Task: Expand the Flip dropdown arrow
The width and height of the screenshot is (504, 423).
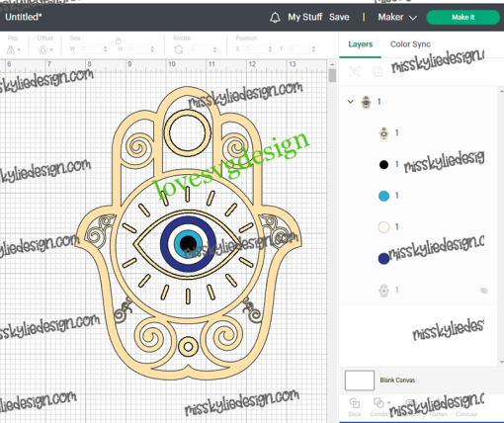Action: click(x=19, y=50)
